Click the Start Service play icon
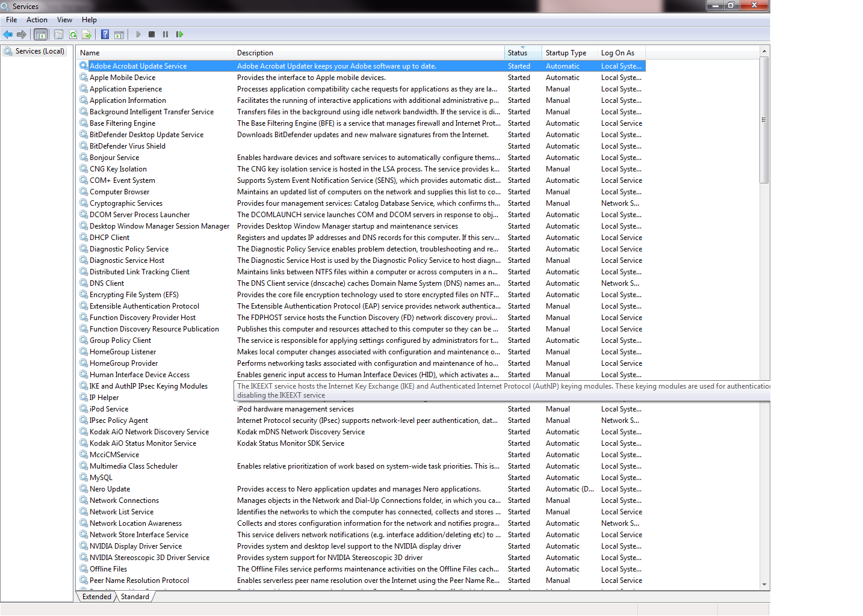Screen dimensions: 863x616 pyautogui.click(x=138, y=34)
